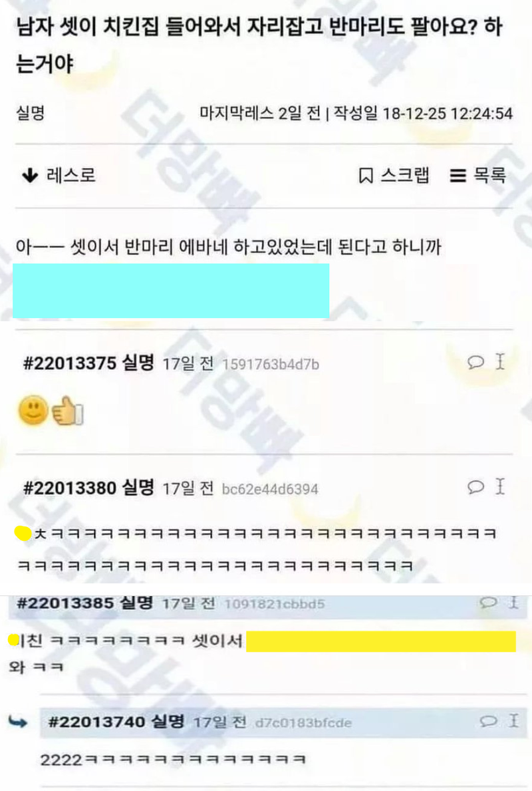Click reply bubble on comment #22013740
Viewport: 532px width, 791px height.
click(x=488, y=721)
